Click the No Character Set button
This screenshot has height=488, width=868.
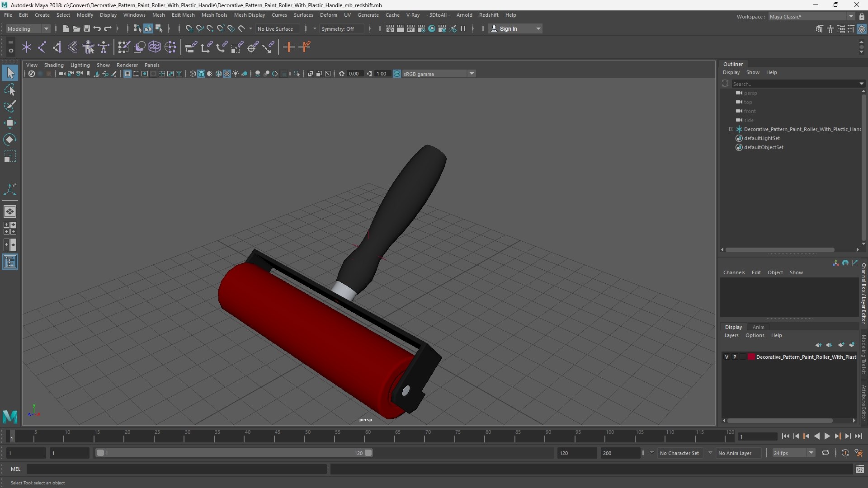(x=679, y=453)
